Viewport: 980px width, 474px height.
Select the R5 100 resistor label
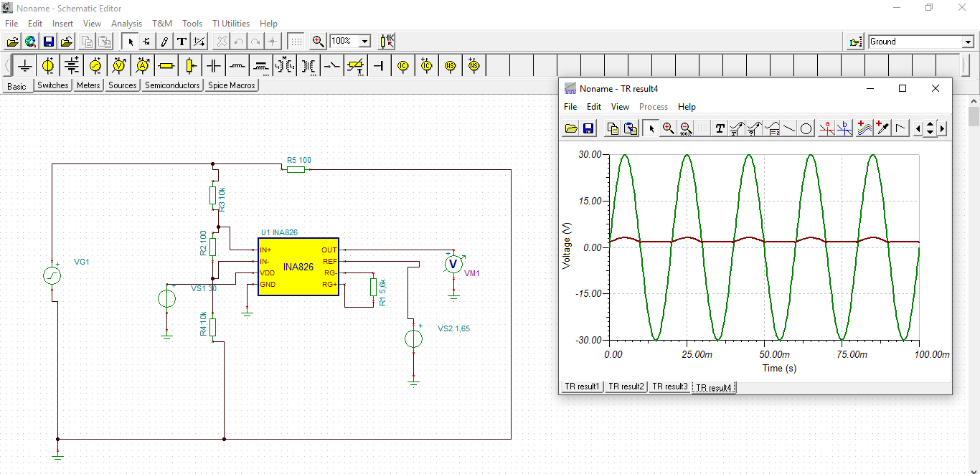299,161
